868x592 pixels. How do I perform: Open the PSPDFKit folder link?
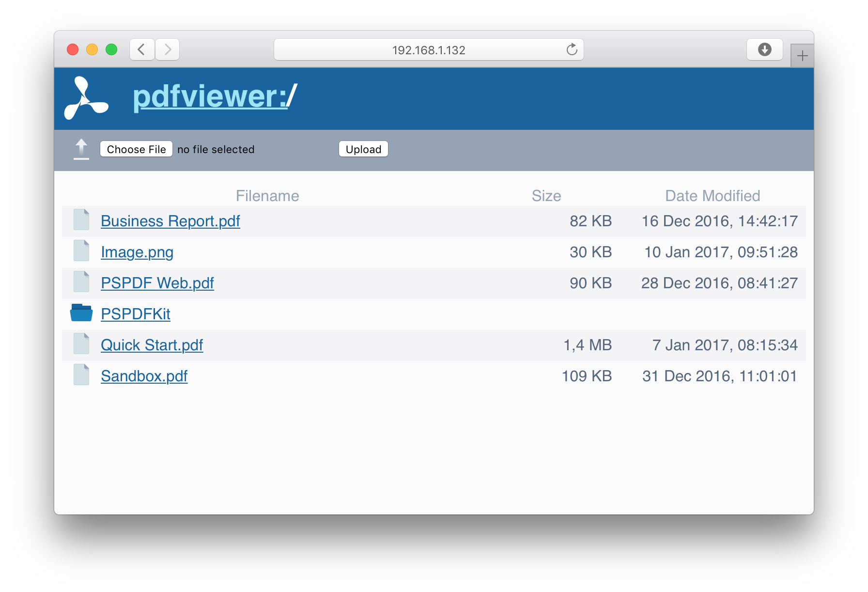(x=136, y=314)
